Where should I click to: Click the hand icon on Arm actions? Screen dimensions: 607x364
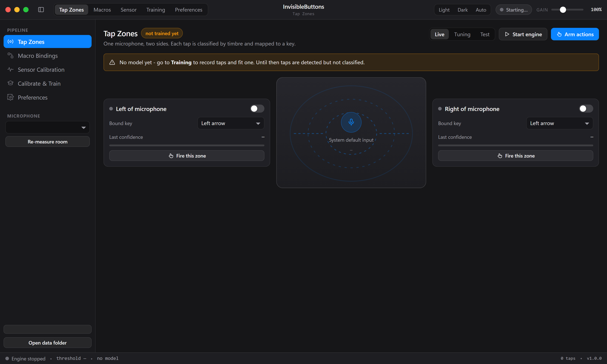click(x=559, y=34)
